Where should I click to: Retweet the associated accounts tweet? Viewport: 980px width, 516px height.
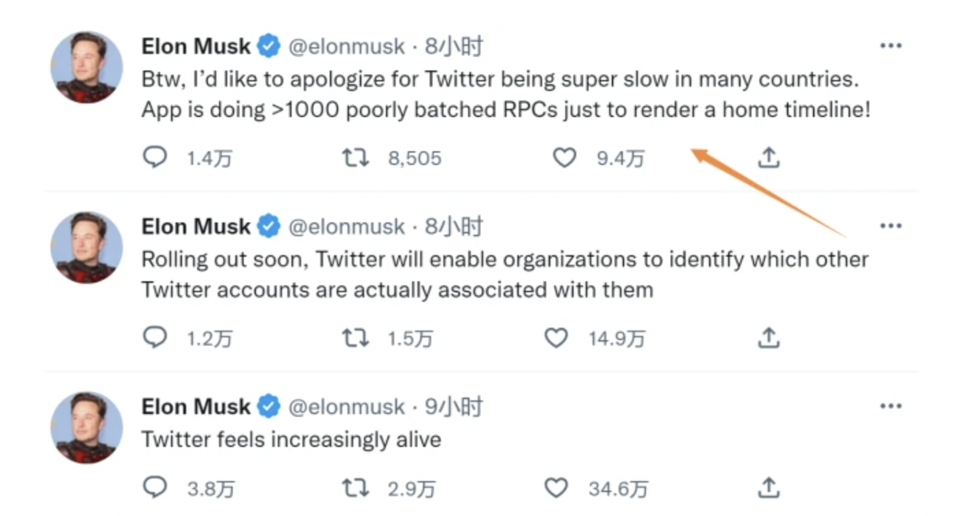[x=355, y=337]
